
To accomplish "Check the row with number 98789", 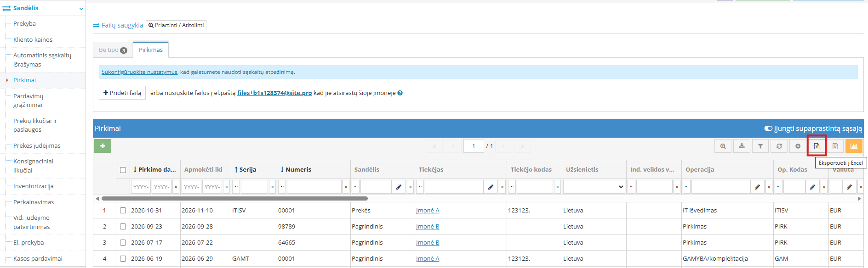I will [123, 227].
